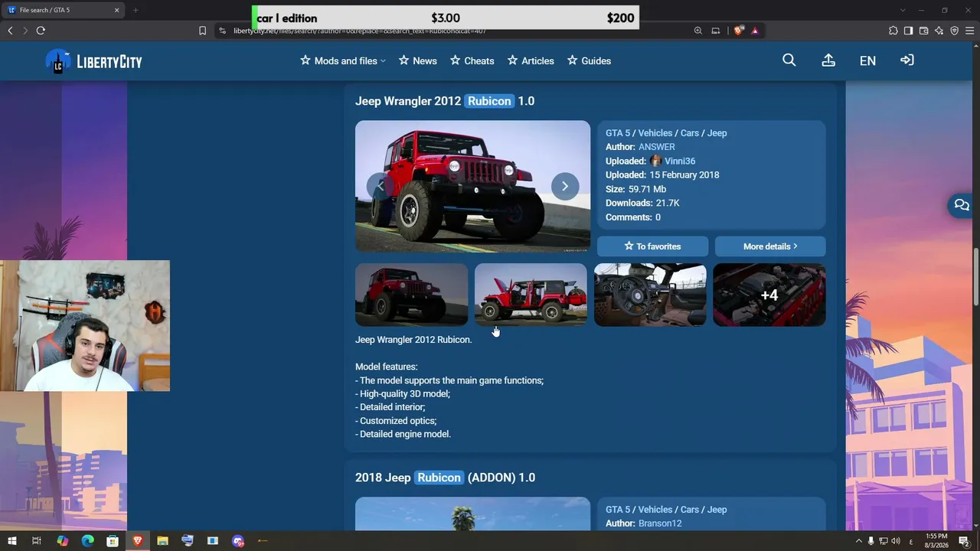Viewport: 980px width, 551px height.
Task: Open the Brave Wallet toolbar icon
Action: (x=924, y=31)
